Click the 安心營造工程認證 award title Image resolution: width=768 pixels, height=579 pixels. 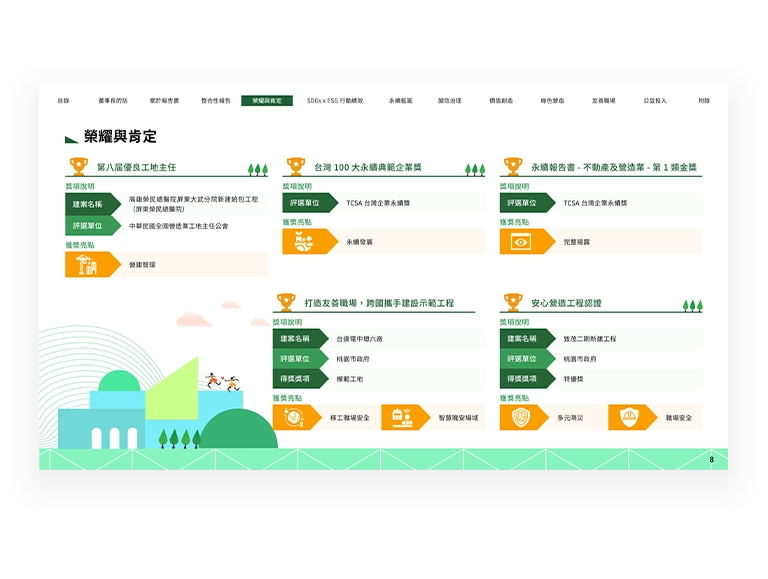tap(566, 303)
